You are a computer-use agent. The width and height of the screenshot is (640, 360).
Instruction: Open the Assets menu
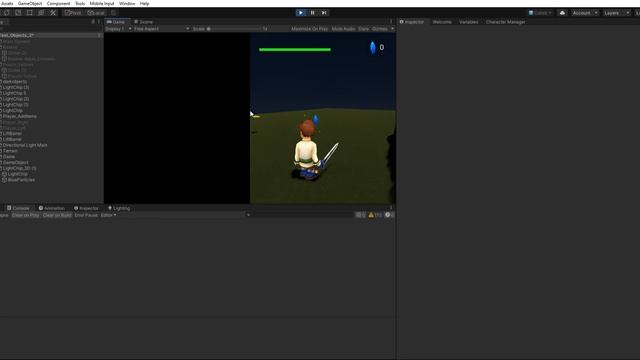(x=7, y=3)
